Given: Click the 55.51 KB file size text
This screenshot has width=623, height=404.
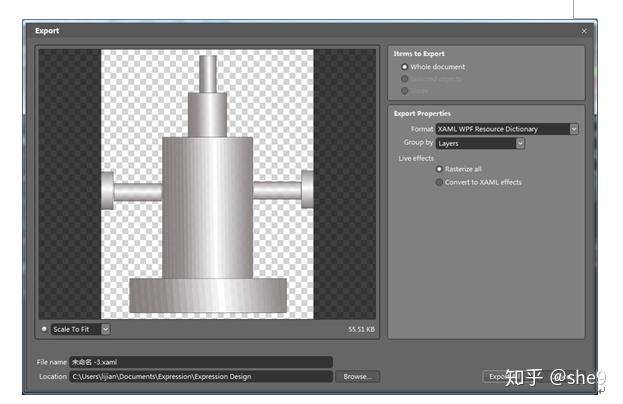Looking at the screenshot, I should click(361, 329).
